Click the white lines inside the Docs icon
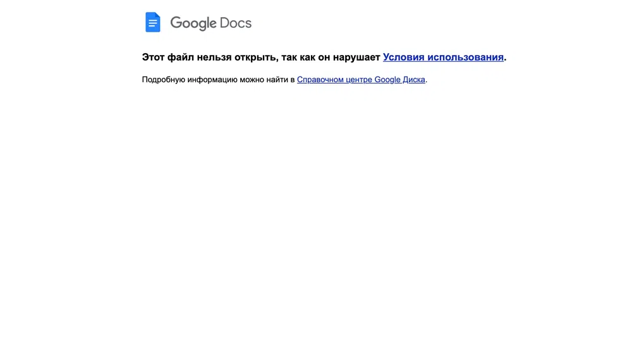632x364 pixels. coord(152,24)
